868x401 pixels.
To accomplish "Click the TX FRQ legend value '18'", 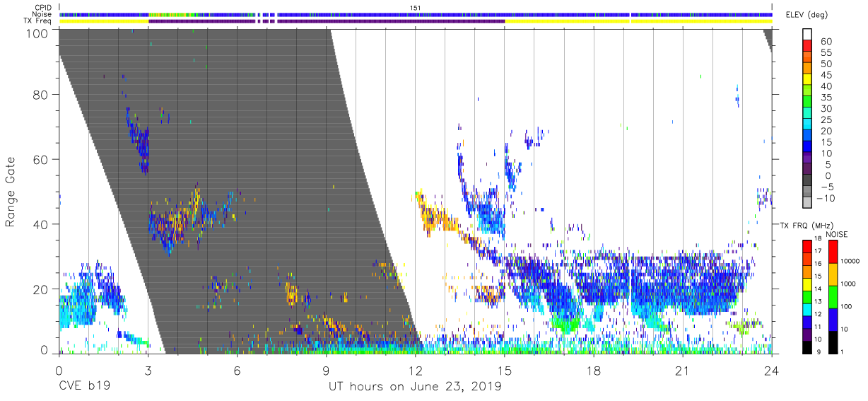I will tap(817, 239).
